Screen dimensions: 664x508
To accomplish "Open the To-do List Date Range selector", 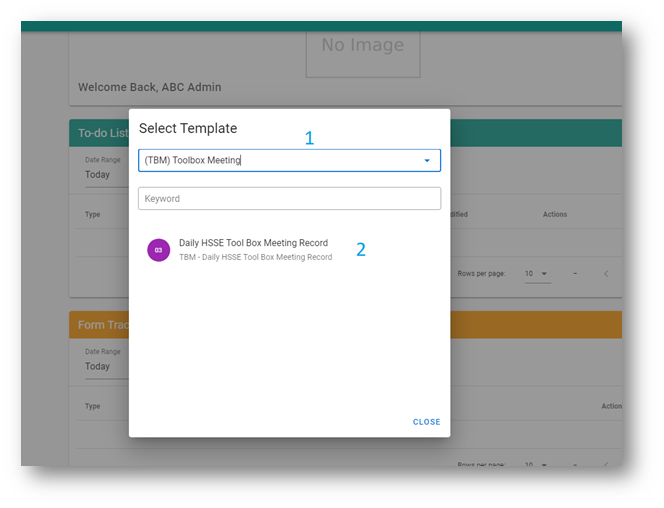I will pyautogui.click(x=107, y=174).
